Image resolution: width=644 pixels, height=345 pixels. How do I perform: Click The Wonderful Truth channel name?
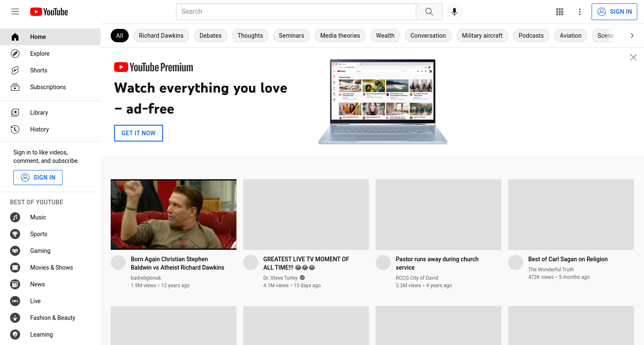click(x=551, y=270)
